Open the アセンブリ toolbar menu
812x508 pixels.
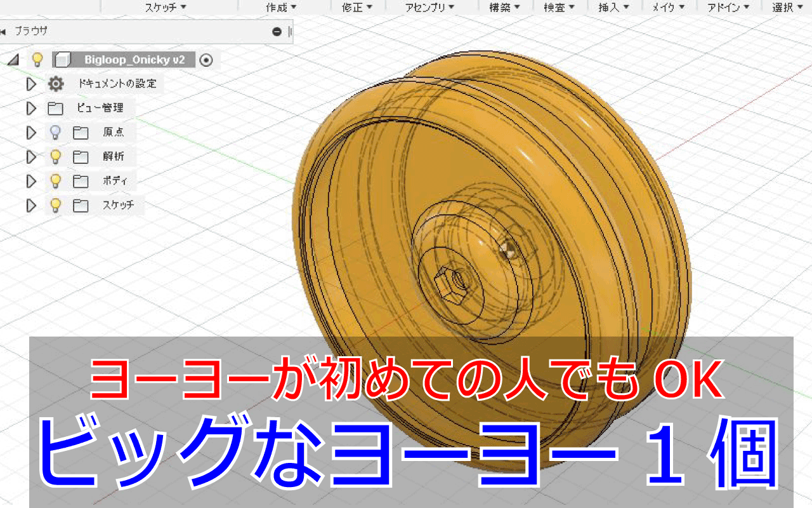pos(429,7)
